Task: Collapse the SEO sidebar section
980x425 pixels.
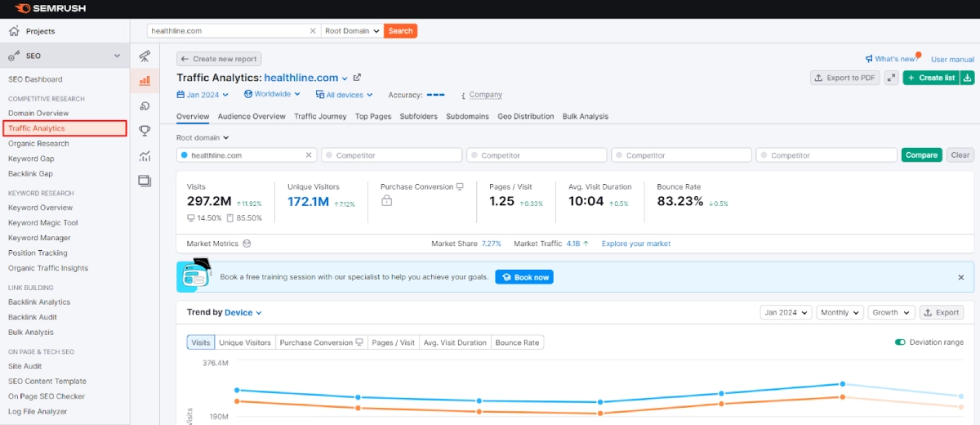Action: (x=117, y=56)
